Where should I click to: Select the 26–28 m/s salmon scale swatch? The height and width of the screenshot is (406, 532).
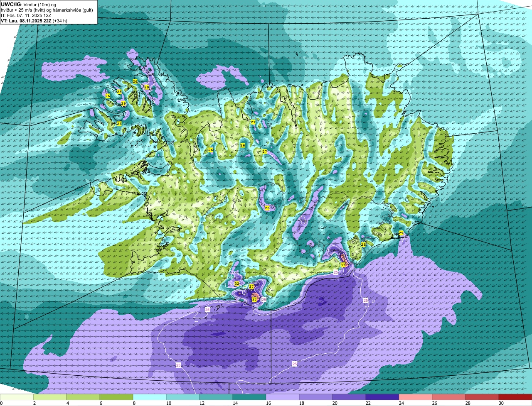[x=449, y=397]
